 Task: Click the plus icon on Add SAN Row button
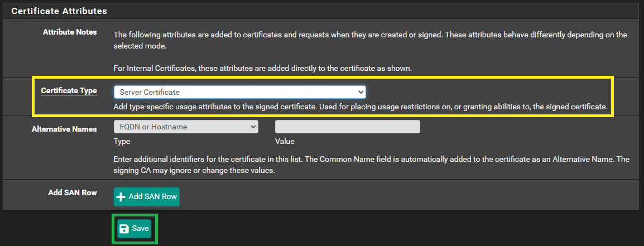point(121,197)
